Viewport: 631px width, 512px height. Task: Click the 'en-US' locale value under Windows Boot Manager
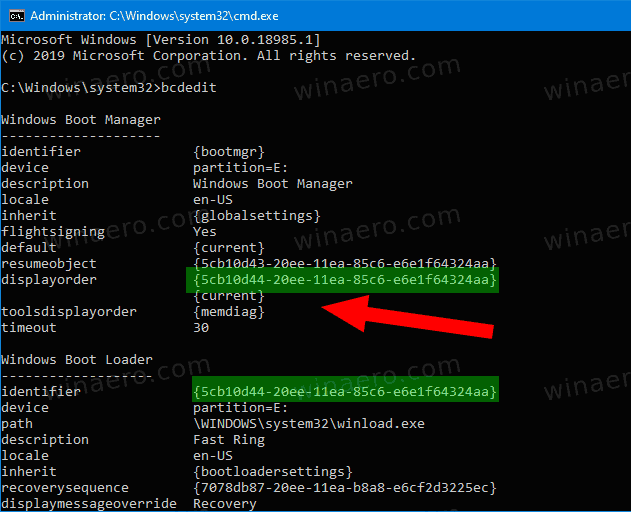click(212, 200)
